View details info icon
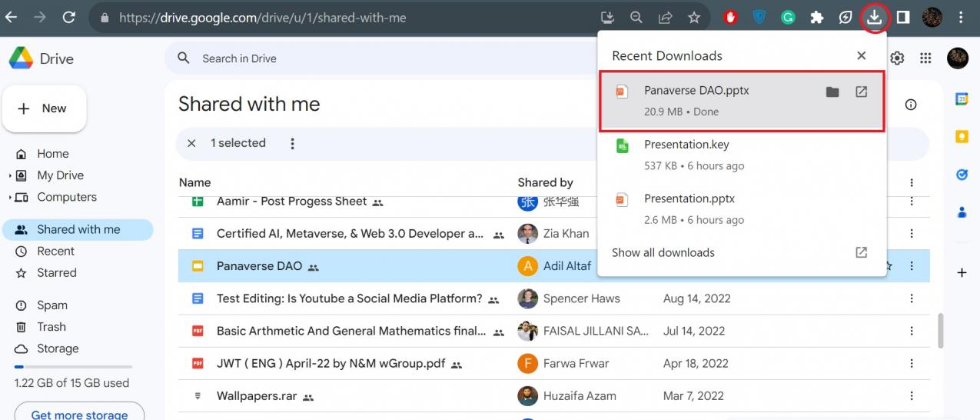This screenshot has width=980, height=420. [911, 105]
